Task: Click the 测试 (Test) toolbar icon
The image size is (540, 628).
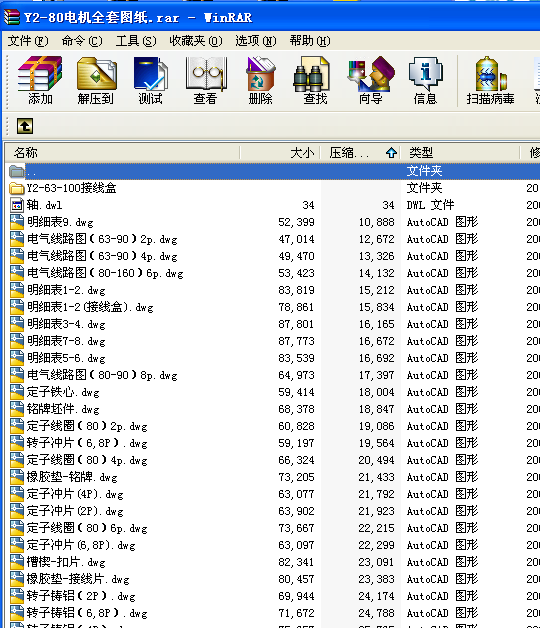Action: click(x=151, y=81)
